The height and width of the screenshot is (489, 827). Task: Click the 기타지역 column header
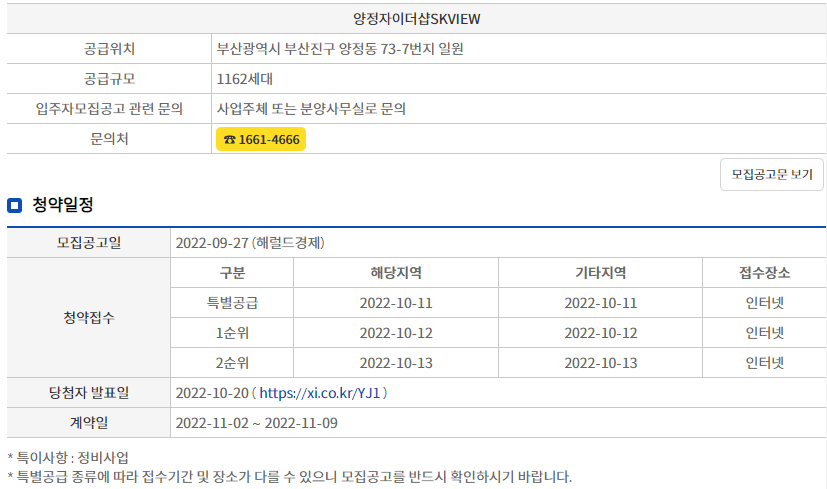(x=600, y=273)
